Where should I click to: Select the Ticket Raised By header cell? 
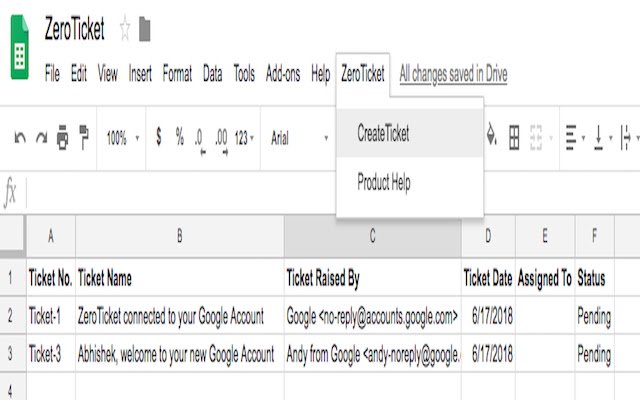373,278
